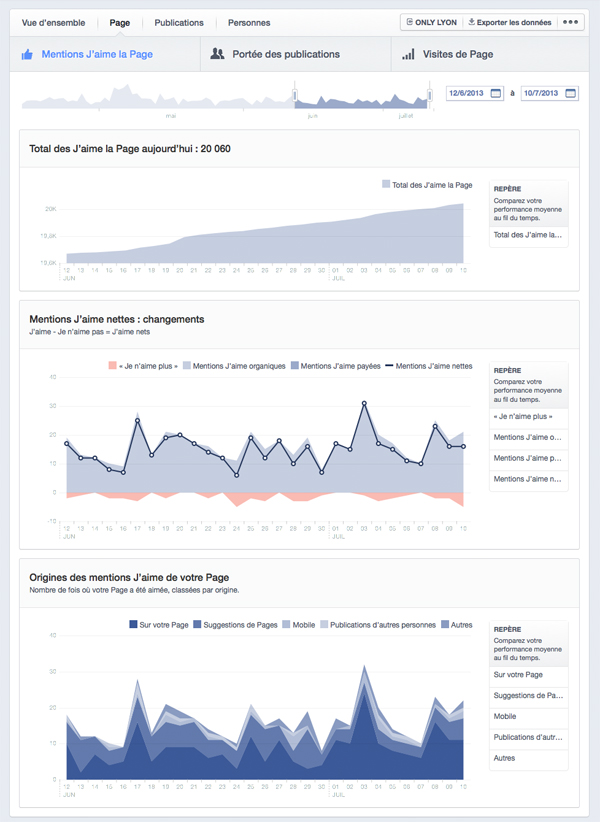Go to the Vue d'ensemble tab

click(x=54, y=22)
